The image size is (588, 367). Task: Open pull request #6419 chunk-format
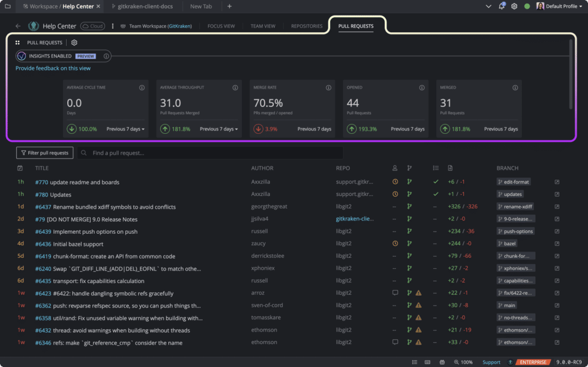point(105,256)
